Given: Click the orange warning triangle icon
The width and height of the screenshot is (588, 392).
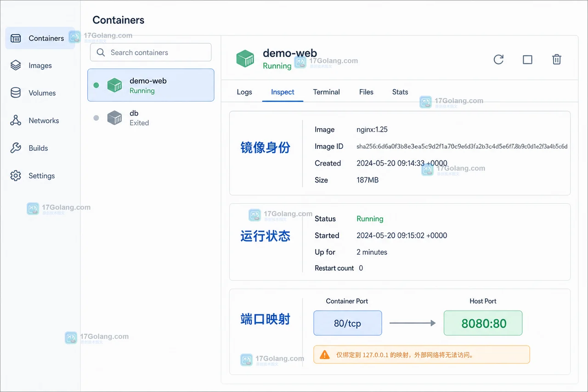Looking at the screenshot, I should [325, 355].
